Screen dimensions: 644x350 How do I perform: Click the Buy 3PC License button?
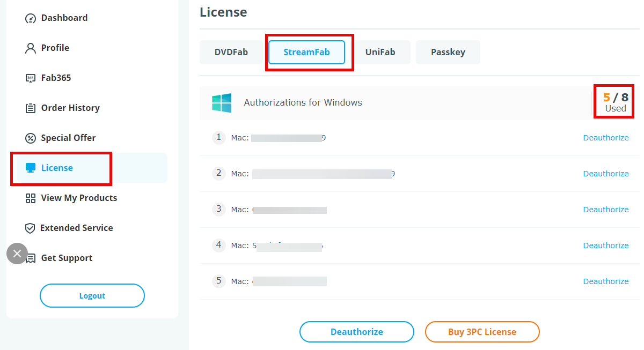pos(482,332)
